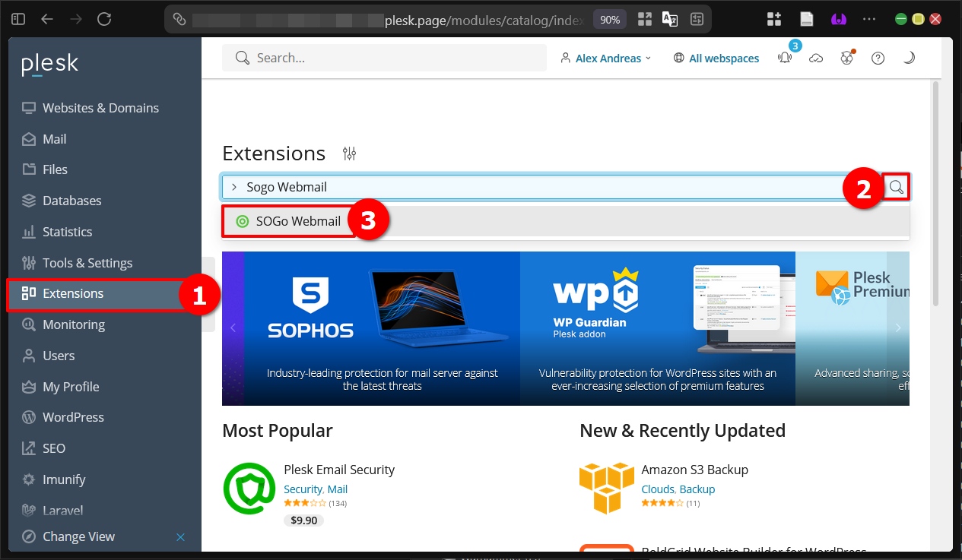
Task: Show next carousel banner
Action: 898,327
